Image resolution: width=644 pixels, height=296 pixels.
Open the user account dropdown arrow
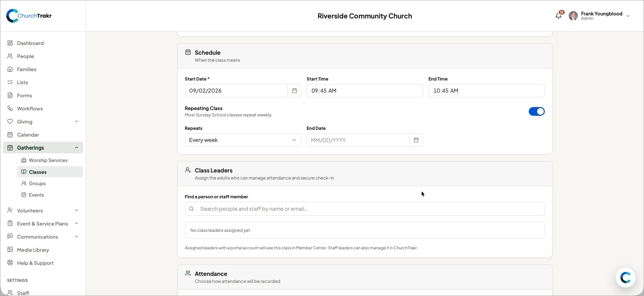point(628,16)
